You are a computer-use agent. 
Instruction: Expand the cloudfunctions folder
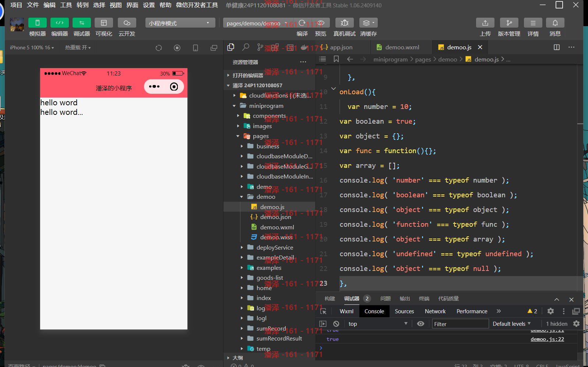coord(235,95)
